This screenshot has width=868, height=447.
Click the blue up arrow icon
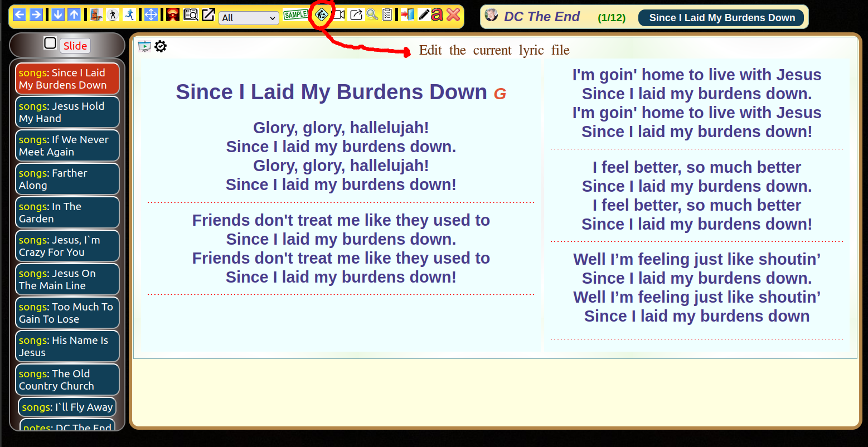74,15
